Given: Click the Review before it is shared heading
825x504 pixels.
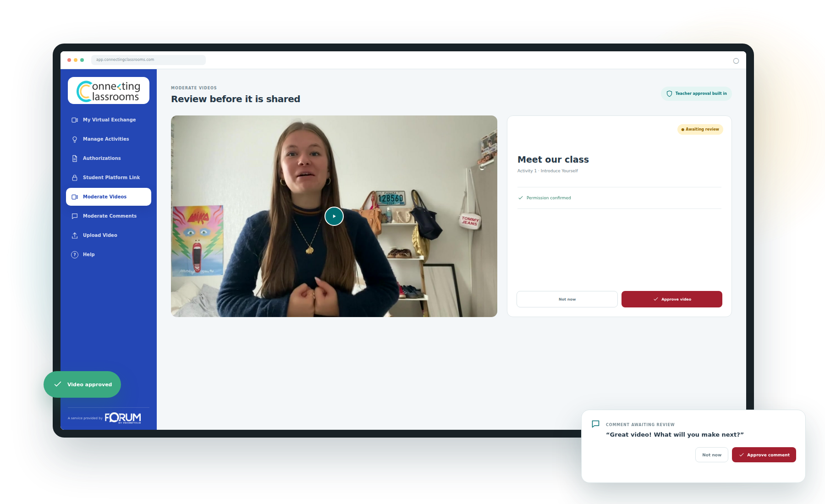Looking at the screenshot, I should 236,99.
